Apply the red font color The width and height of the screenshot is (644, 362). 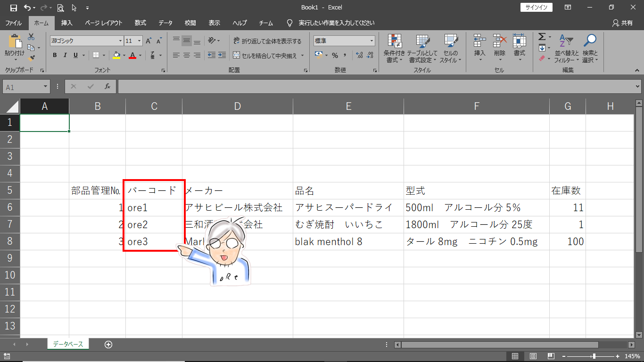(132, 55)
